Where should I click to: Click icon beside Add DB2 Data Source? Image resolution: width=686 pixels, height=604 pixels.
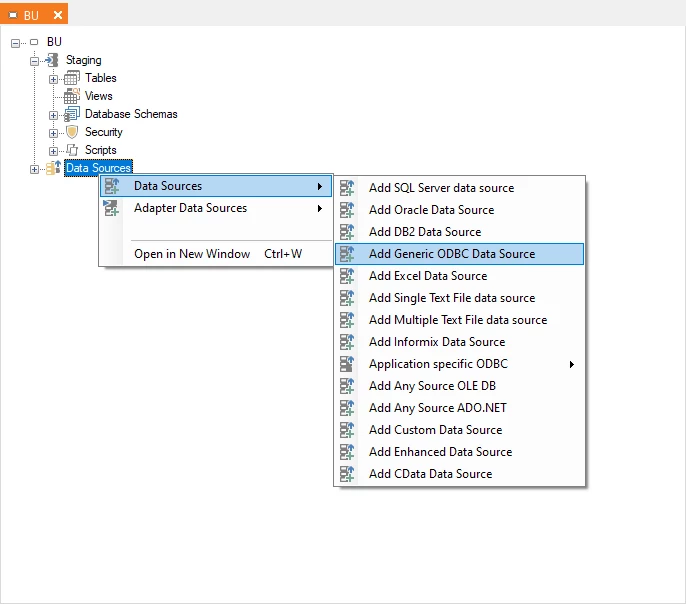pos(347,232)
